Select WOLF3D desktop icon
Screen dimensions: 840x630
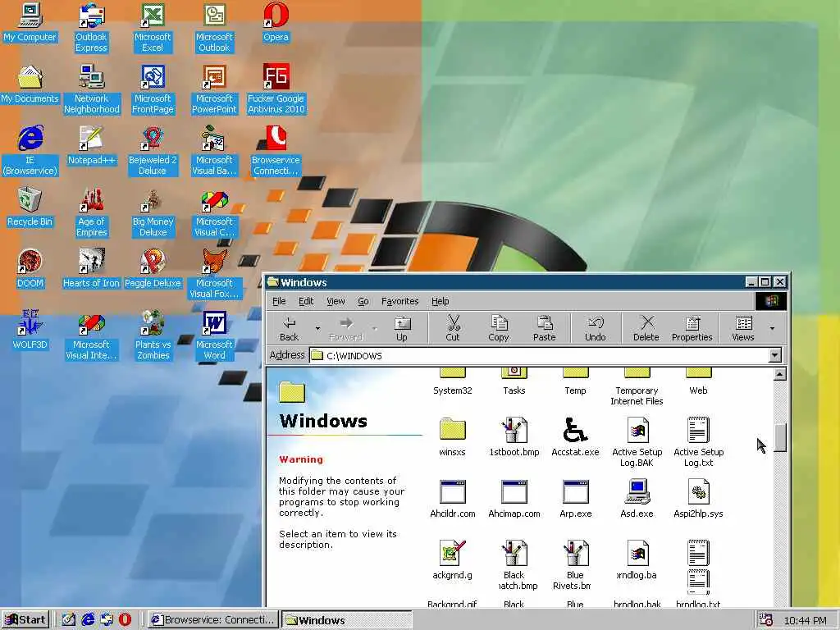(x=30, y=331)
